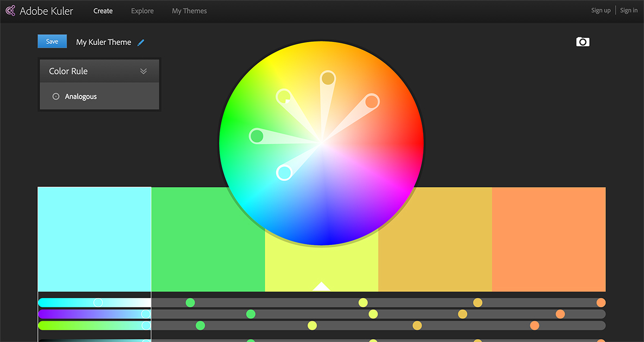Click the cyan marker on color wheel
644x342 pixels.
point(284,173)
